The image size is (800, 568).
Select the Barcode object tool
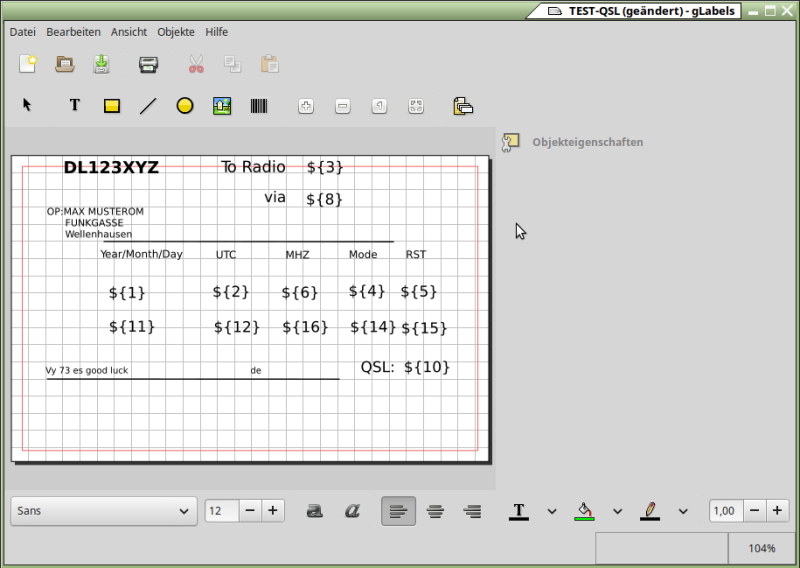tap(259, 105)
